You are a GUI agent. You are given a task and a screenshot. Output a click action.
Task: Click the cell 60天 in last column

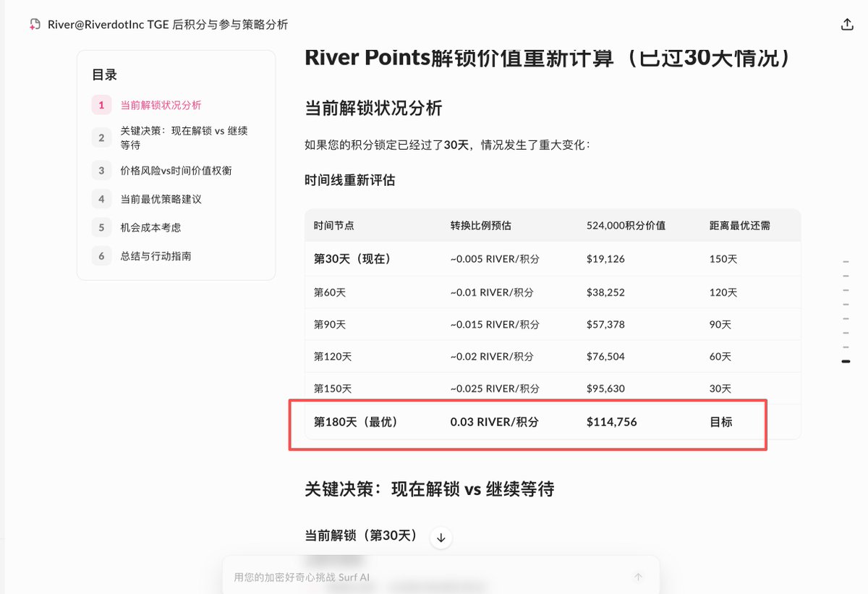click(x=720, y=357)
